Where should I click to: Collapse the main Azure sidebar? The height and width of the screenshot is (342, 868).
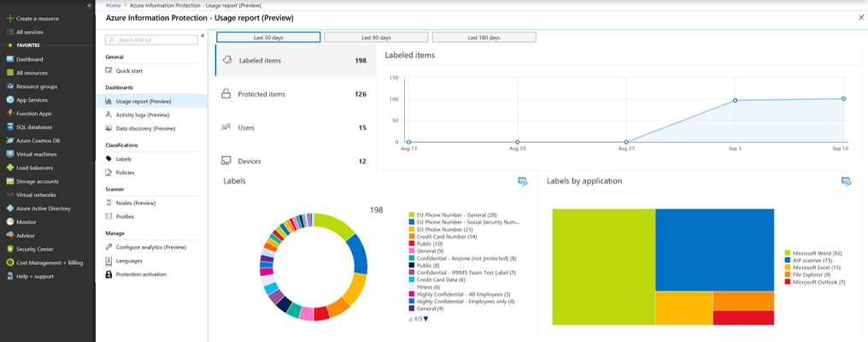click(x=89, y=5)
